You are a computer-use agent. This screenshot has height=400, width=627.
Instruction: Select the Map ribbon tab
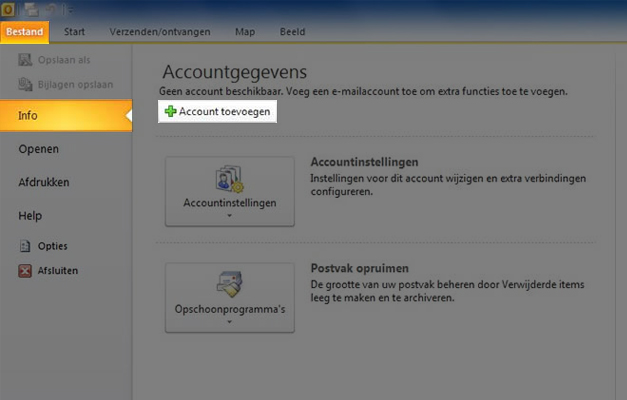point(245,32)
